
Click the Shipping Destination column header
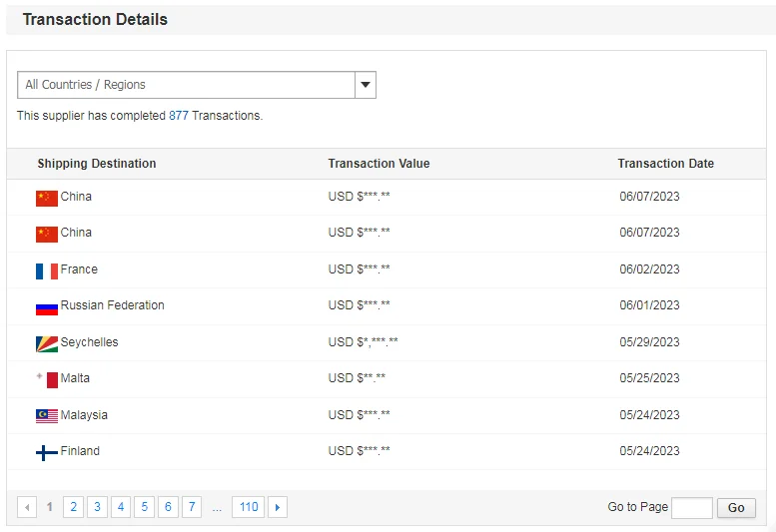coord(97,164)
